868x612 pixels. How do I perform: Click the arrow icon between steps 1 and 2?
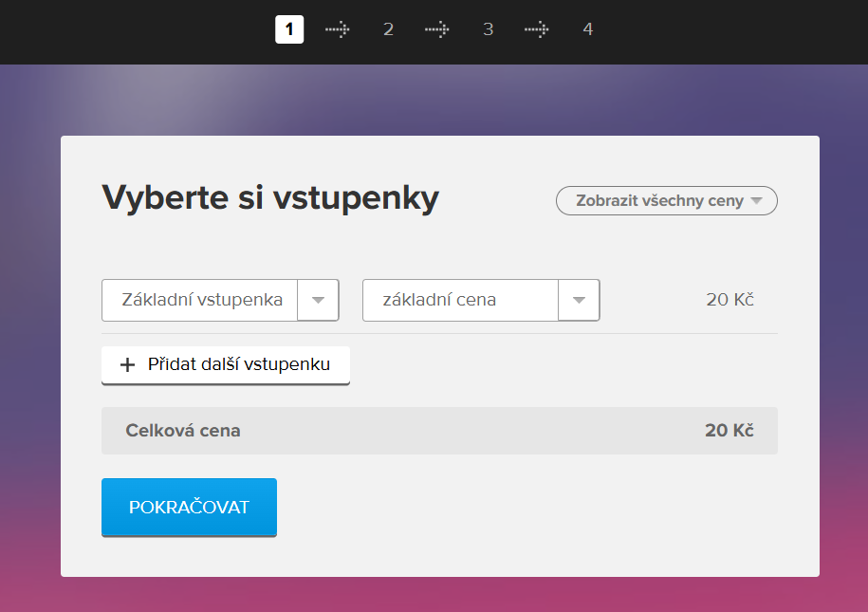(338, 28)
